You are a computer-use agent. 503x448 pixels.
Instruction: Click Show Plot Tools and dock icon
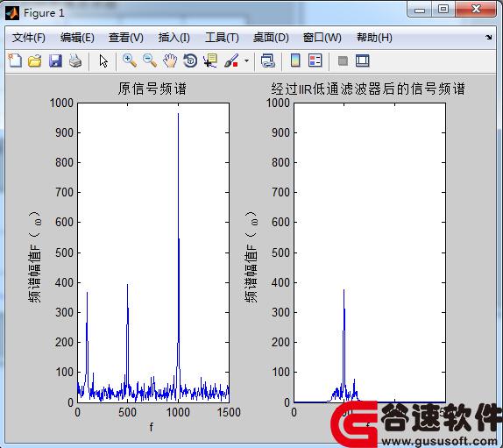pos(363,60)
